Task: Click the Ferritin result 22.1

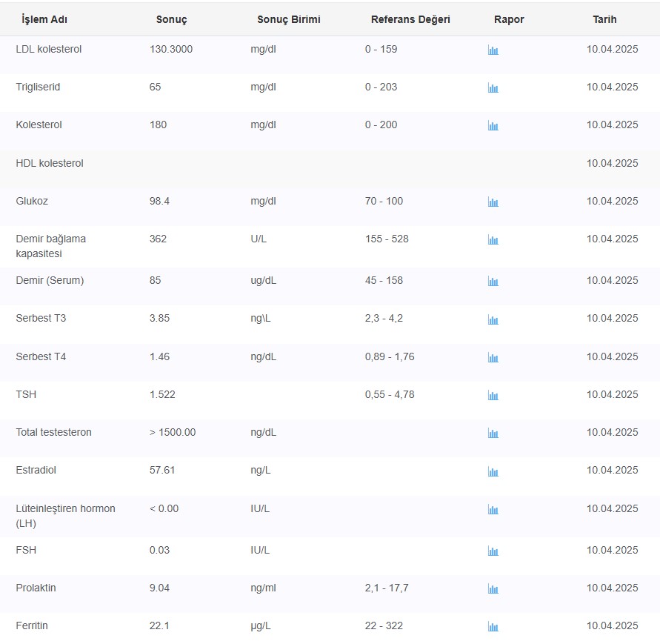Action: [159, 625]
